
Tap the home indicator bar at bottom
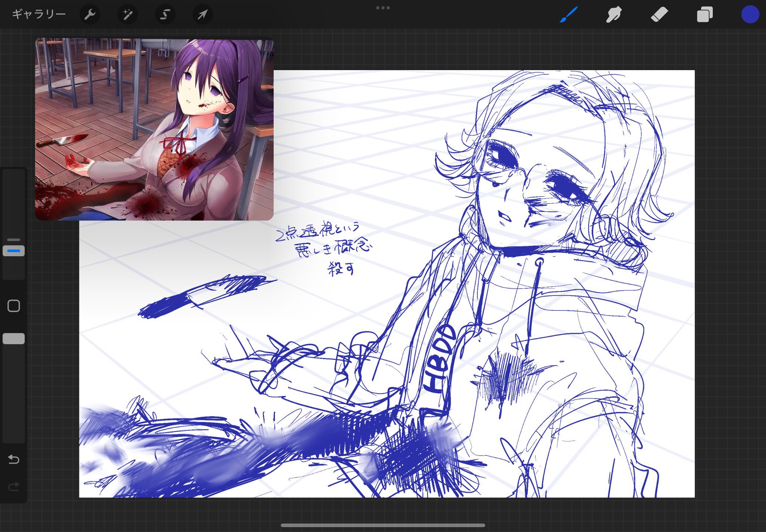[383, 525]
